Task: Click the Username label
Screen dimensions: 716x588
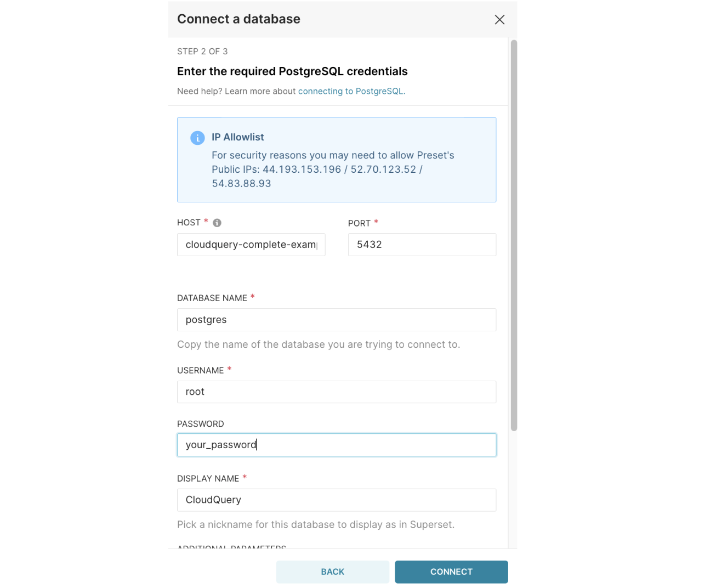Action: tap(201, 371)
